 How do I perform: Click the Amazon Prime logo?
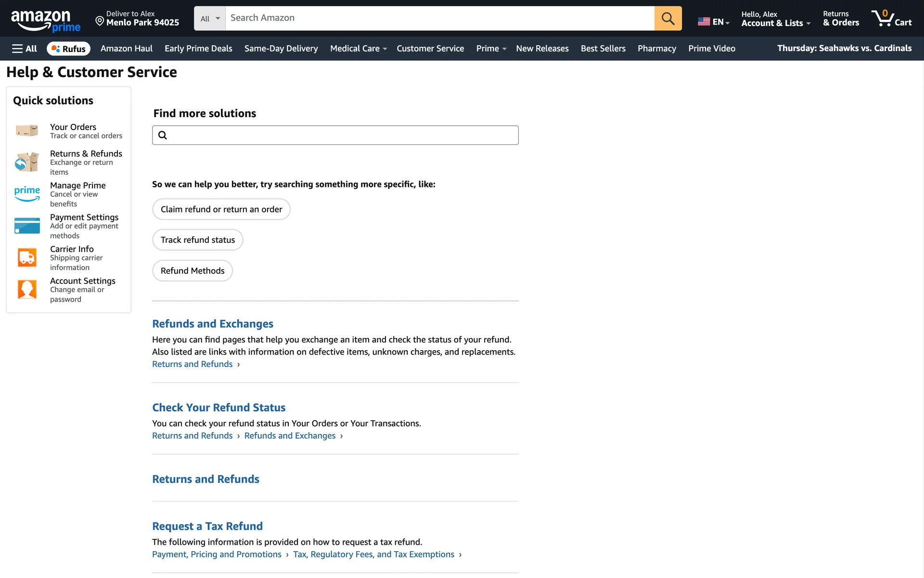(45, 20)
